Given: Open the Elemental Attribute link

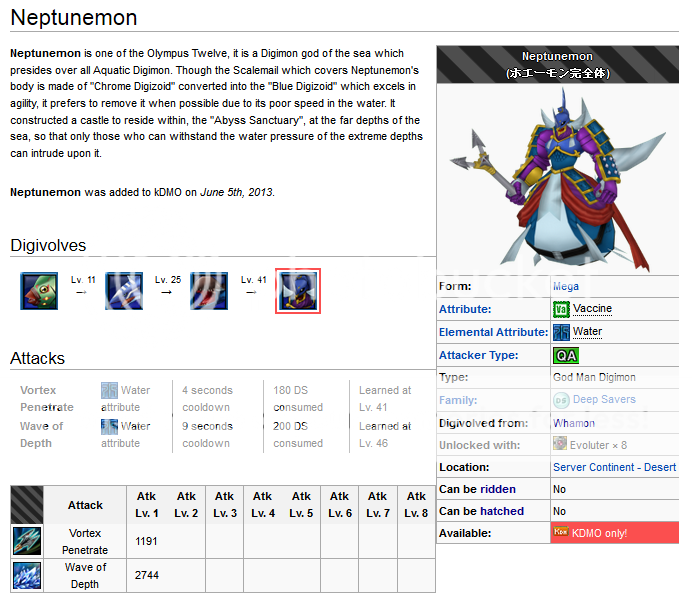Looking at the screenshot, I should click(x=493, y=332).
